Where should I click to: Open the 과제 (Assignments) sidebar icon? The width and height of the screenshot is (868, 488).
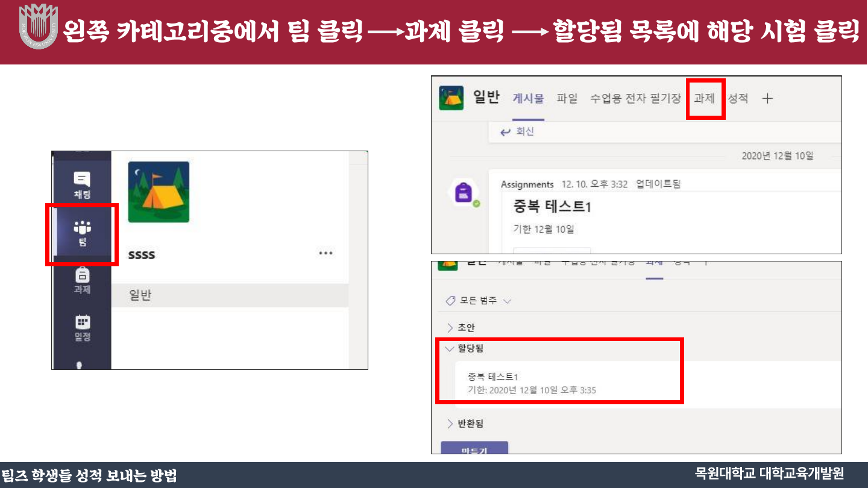[x=82, y=281]
